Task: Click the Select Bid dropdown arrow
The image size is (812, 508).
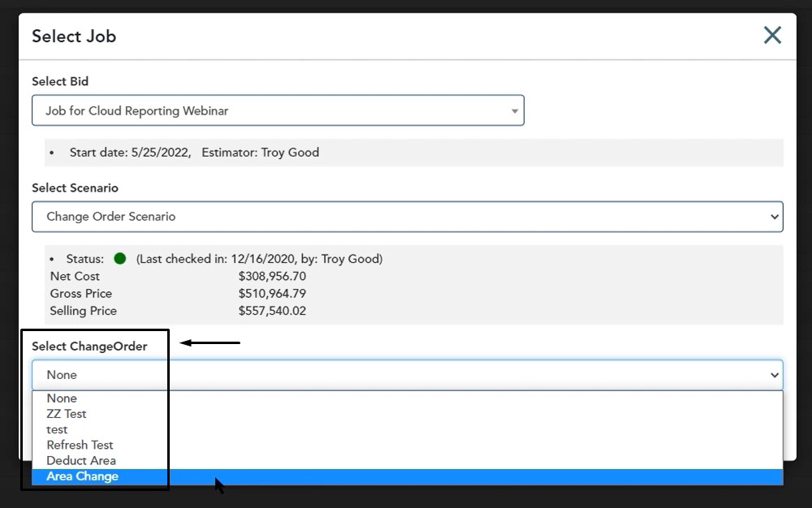Action: [514, 111]
